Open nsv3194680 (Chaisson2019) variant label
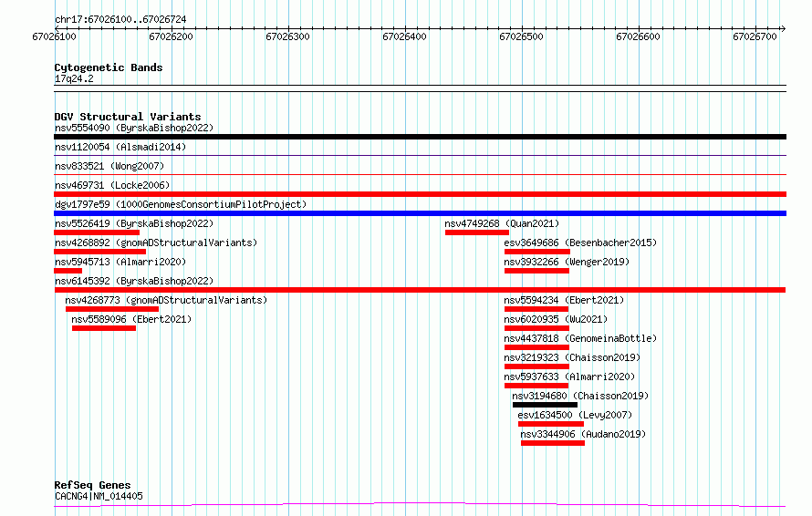This screenshot has height=516, width=812. click(580, 396)
